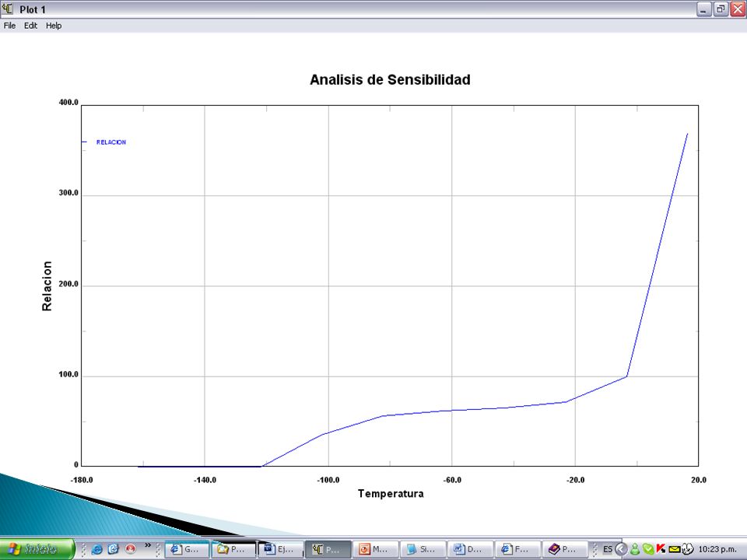Switch to the purple book 'P...' taskbar window
This screenshot has height=560, width=747.
[565, 550]
